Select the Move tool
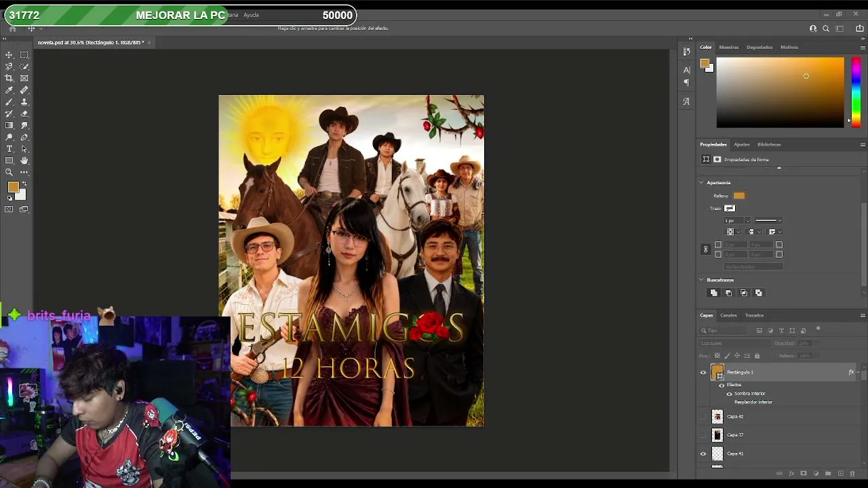This screenshot has height=488, width=868. [x=9, y=55]
